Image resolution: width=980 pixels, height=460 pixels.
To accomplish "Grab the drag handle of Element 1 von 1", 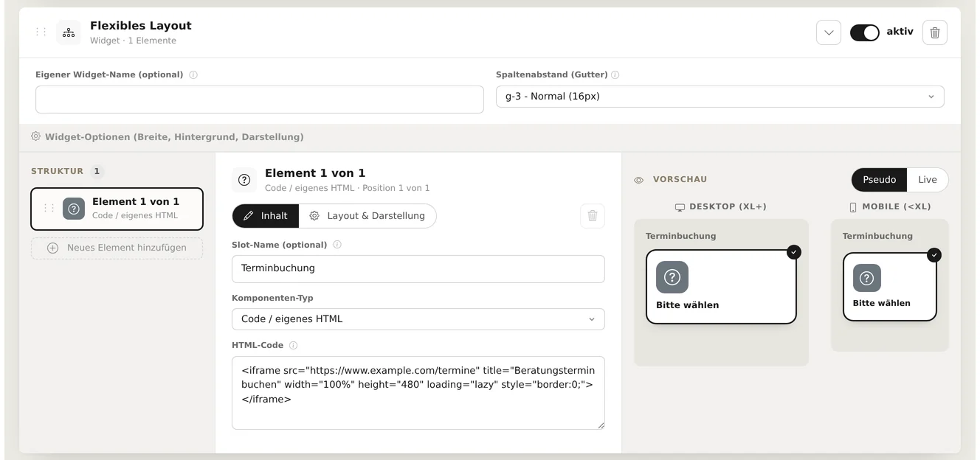I will (49, 209).
